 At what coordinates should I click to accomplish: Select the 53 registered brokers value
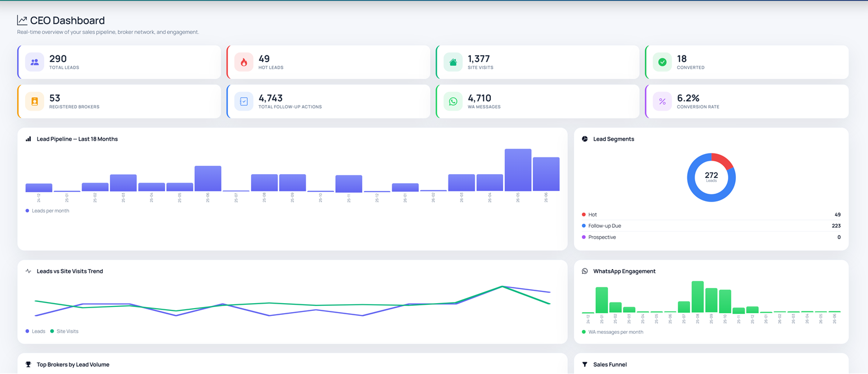point(55,98)
